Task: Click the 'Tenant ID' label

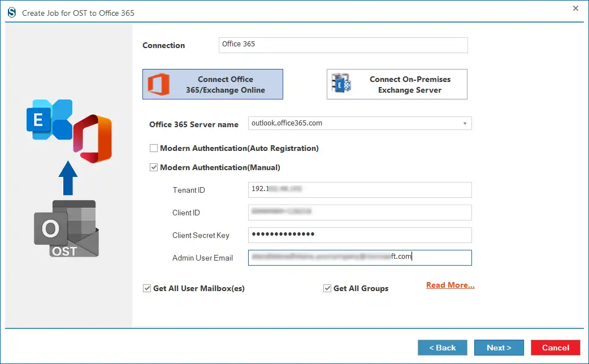Action: [189, 190]
